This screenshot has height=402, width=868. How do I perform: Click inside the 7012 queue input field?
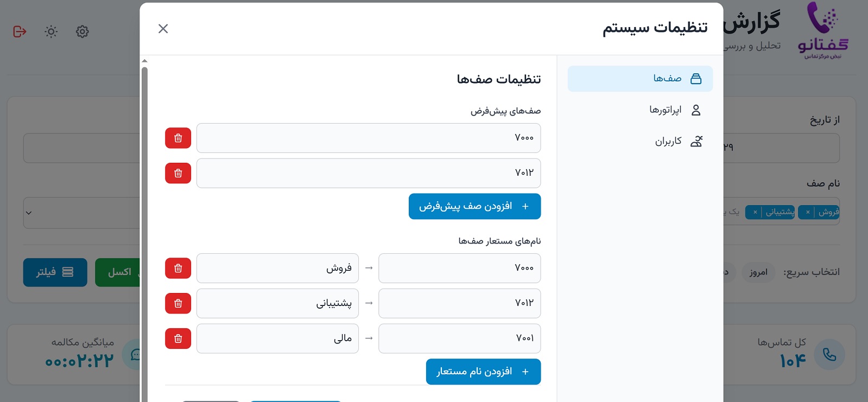coord(369,173)
